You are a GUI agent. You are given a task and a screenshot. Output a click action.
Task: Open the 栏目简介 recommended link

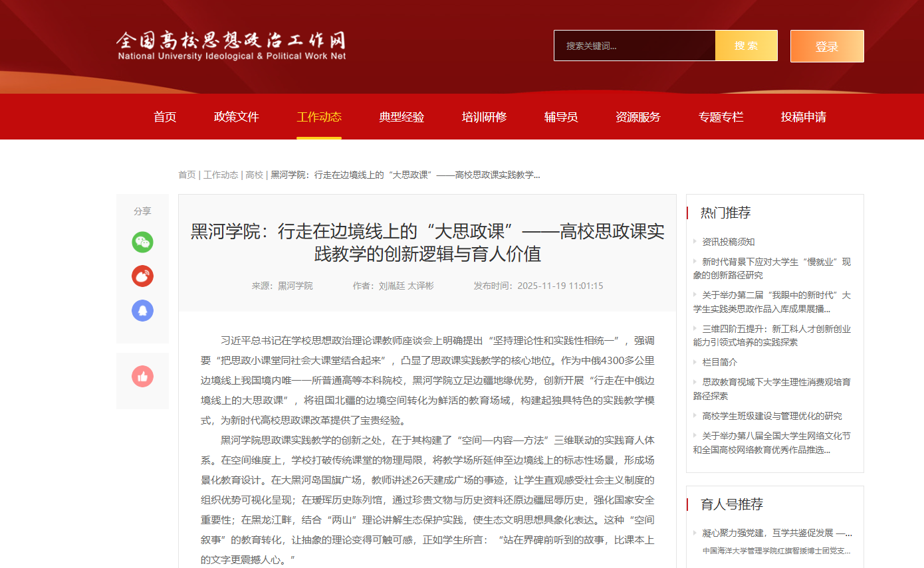pyautogui.click(x=720, y=362)
